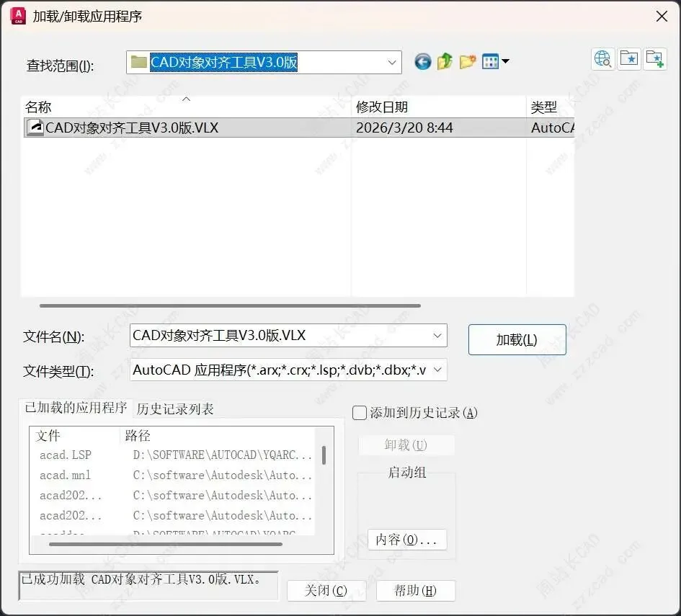Viewport: 681px width, 616px height.
Task: Open the Files of type dropdown
Action: [438, 370]
